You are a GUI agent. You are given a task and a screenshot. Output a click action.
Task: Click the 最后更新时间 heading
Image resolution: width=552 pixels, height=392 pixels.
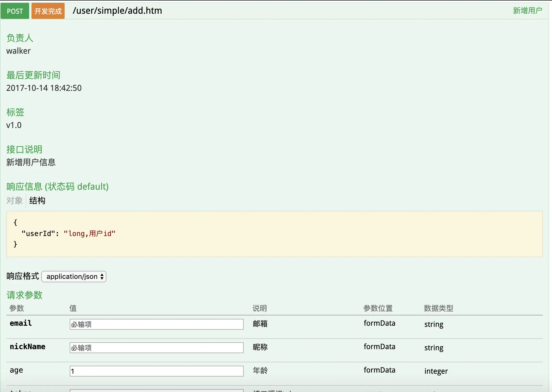tap(33, 75)
